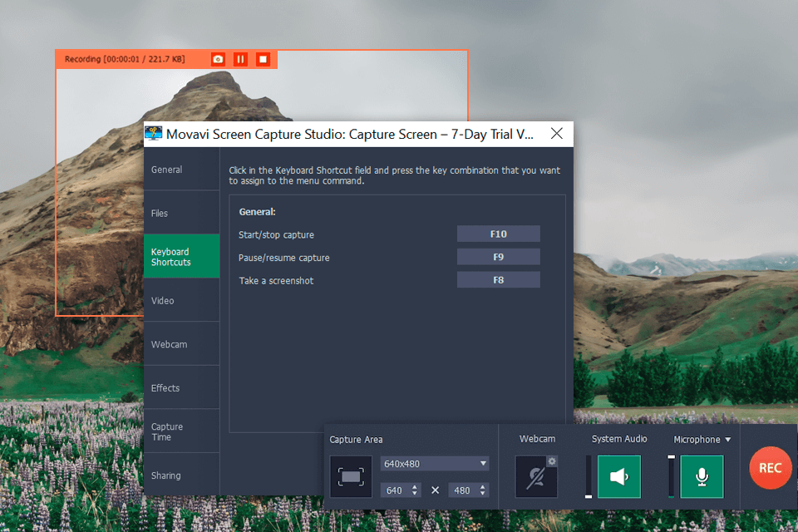
Task: Click the capture height field showing 480
Action: [463, 490]
